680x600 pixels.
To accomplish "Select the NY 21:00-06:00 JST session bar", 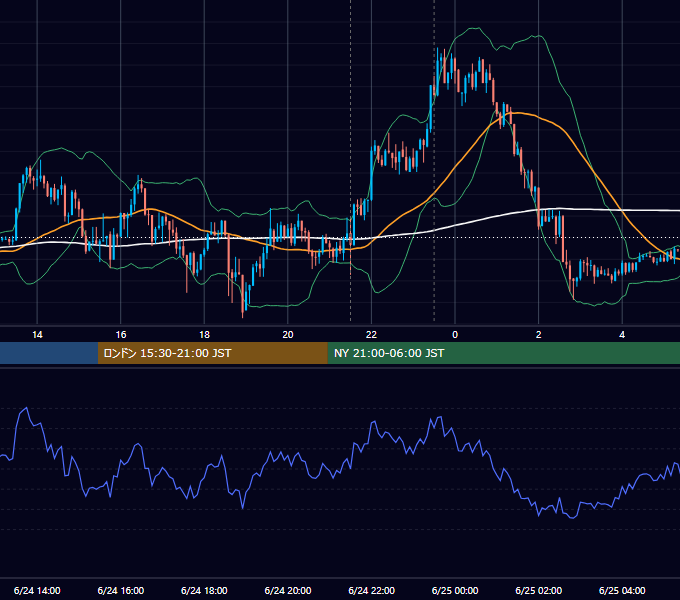I will (503, 353).
